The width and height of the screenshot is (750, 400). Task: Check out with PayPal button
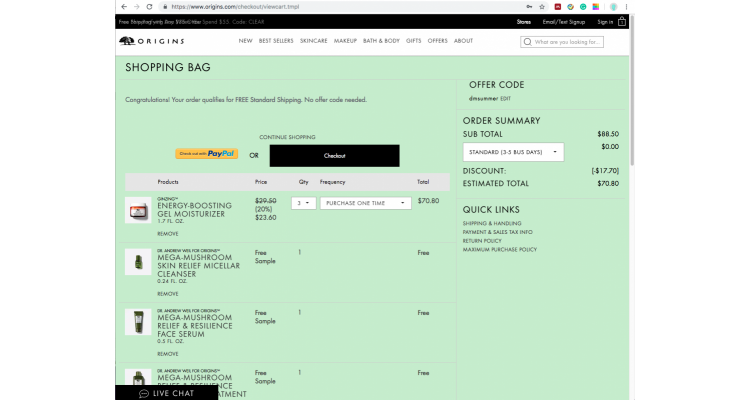tap(207, 154)
